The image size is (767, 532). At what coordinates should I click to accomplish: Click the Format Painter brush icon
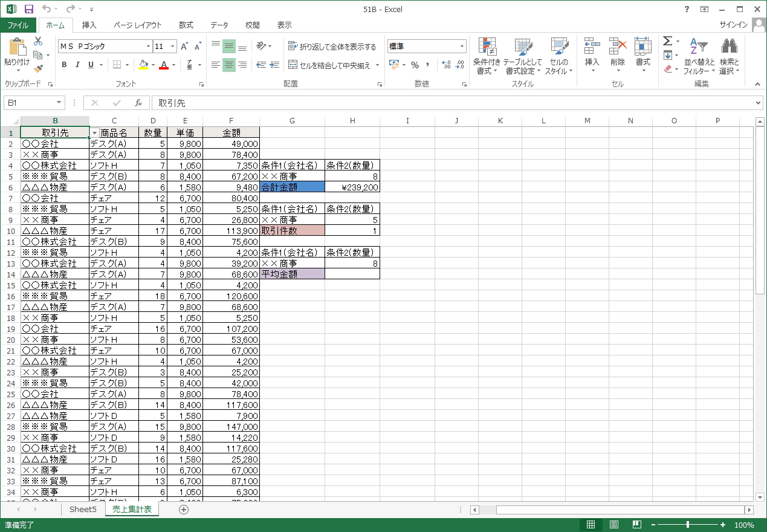(38, 69)
